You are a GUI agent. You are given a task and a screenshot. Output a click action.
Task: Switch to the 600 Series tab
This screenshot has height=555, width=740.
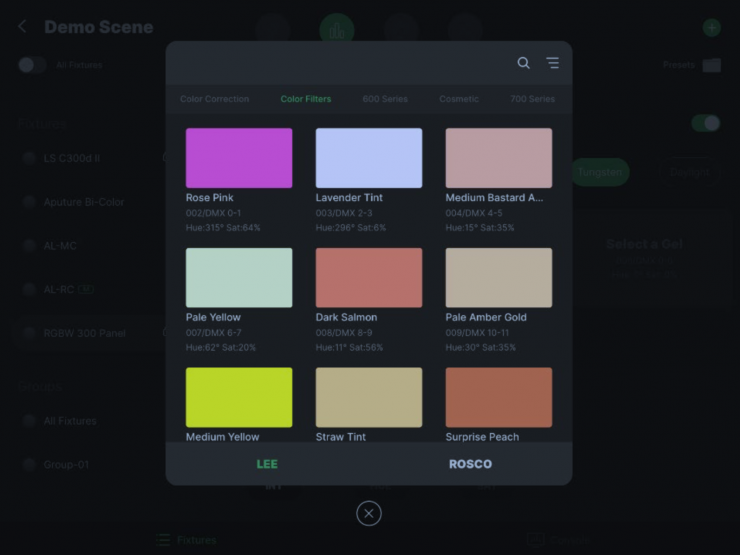[385, 99]
